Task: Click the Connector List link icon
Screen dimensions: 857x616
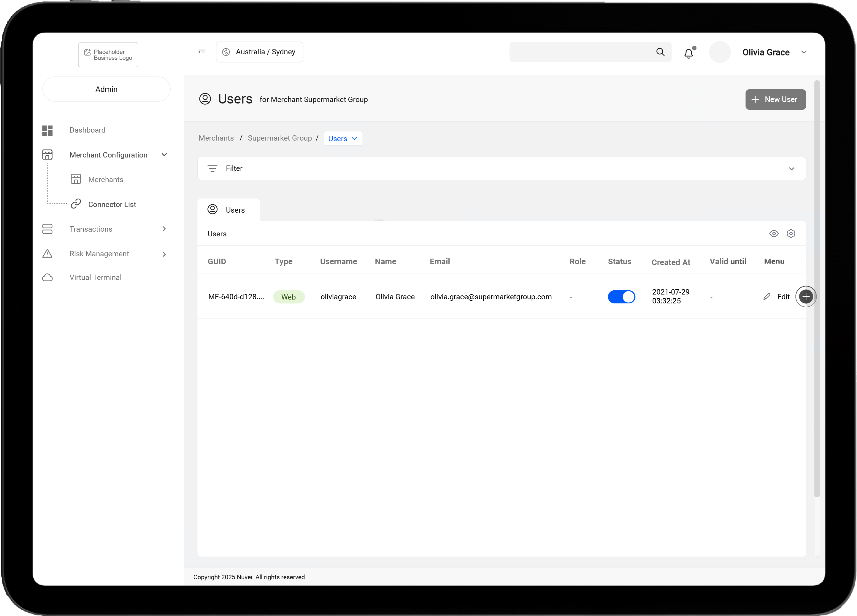Action: pos(76,204)
